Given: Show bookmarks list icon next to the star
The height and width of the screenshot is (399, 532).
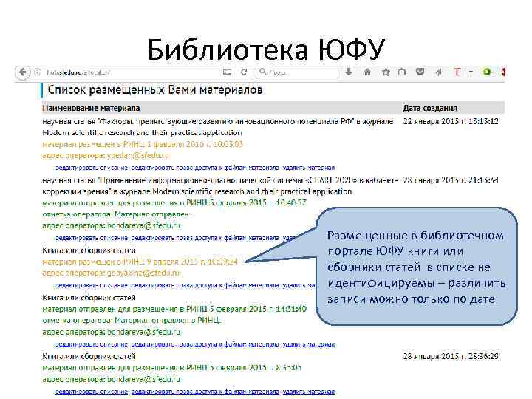Looking at the screenshot, I should 402,72.
